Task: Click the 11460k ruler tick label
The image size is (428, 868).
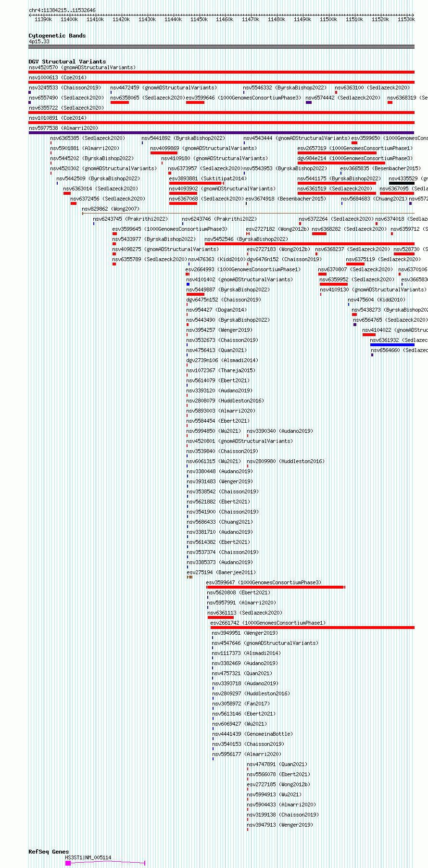Action: [224, 19]
